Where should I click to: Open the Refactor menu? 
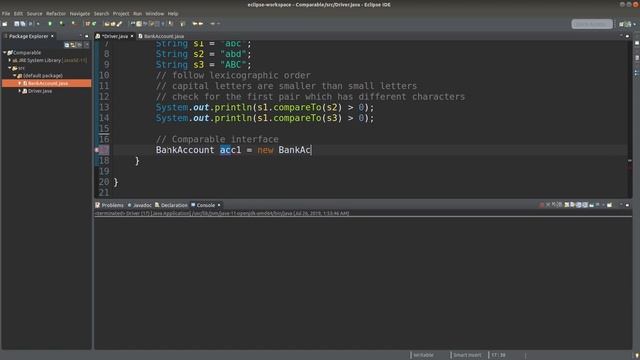tap(56, 13)
